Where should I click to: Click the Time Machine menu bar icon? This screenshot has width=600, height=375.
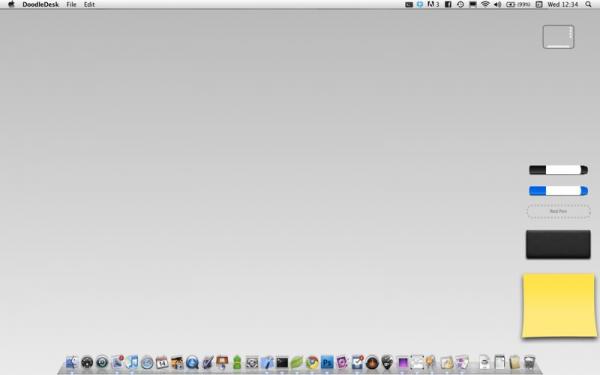[460, 5]
